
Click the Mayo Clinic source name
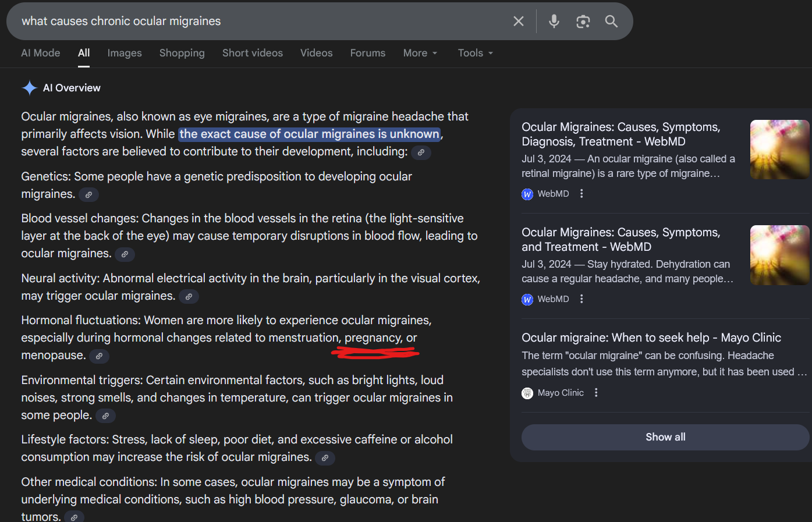pos(561,393)
